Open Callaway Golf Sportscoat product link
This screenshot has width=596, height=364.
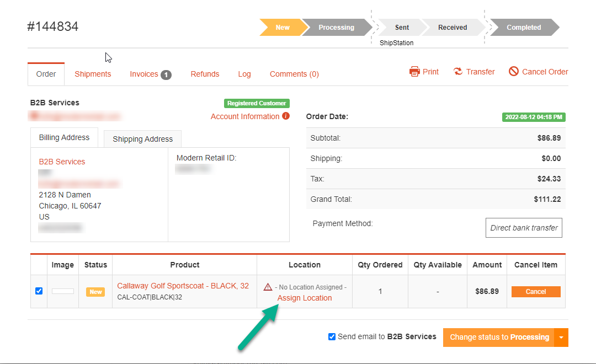183,286
